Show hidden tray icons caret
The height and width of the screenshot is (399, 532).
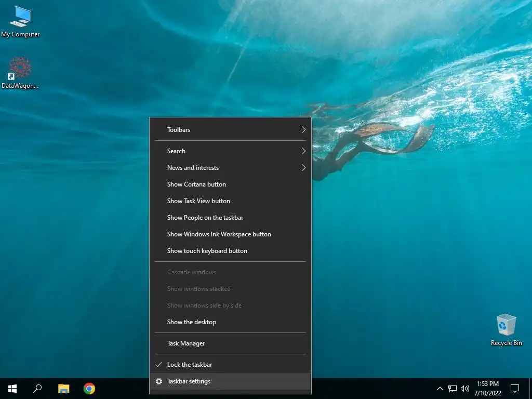point(440,389)
